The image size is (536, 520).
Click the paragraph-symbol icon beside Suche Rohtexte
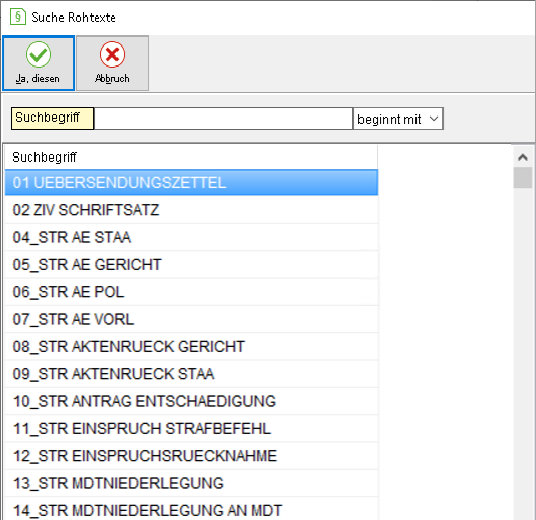coord(18,17)
